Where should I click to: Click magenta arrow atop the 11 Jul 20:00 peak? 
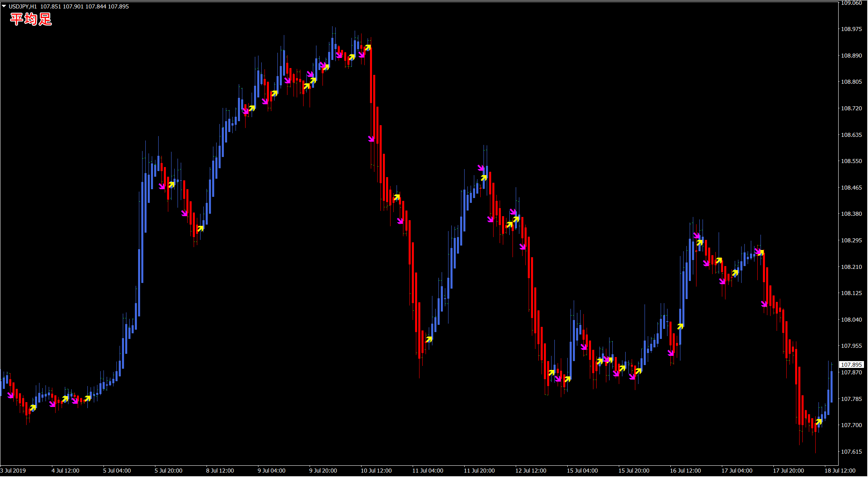coord(481,168)
